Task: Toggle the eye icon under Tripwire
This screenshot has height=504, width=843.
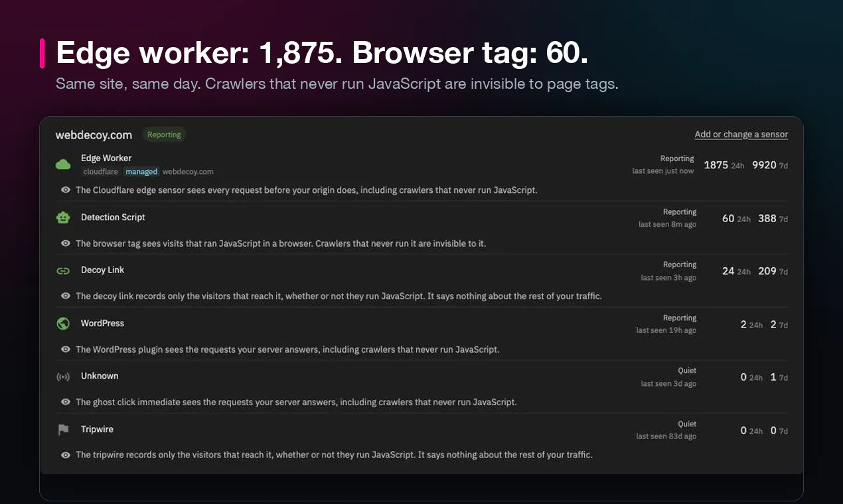Action: [x=66, y=455]
